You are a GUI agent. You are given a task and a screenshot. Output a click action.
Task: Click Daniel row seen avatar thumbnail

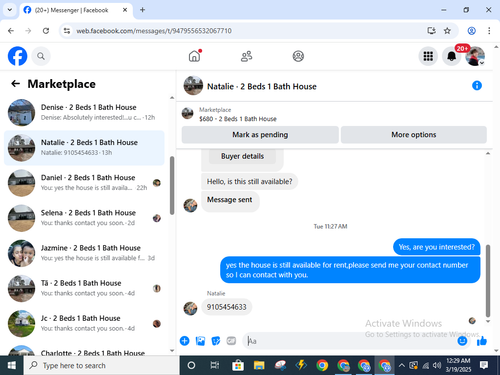tap(157, 183)
